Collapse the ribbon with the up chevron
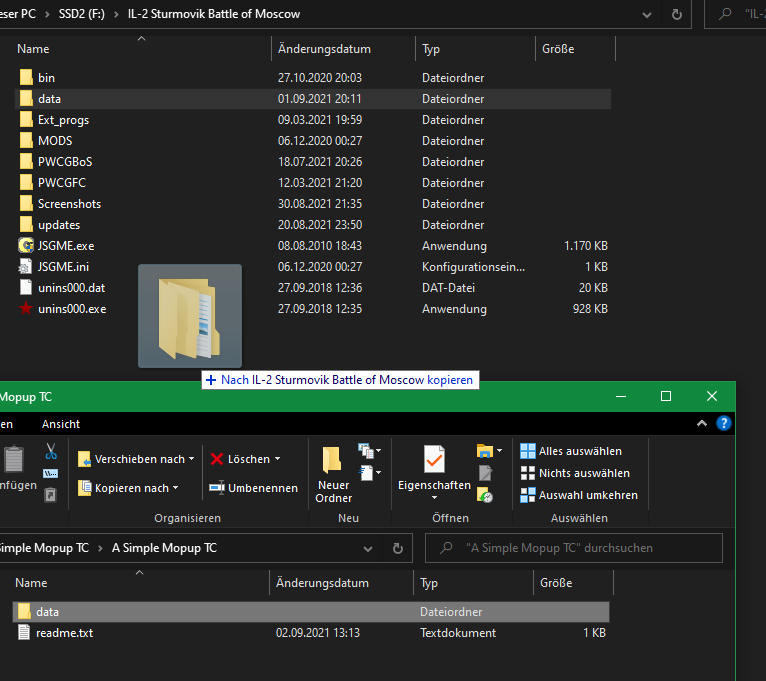766x681 pixels. [x=702, y=423]
